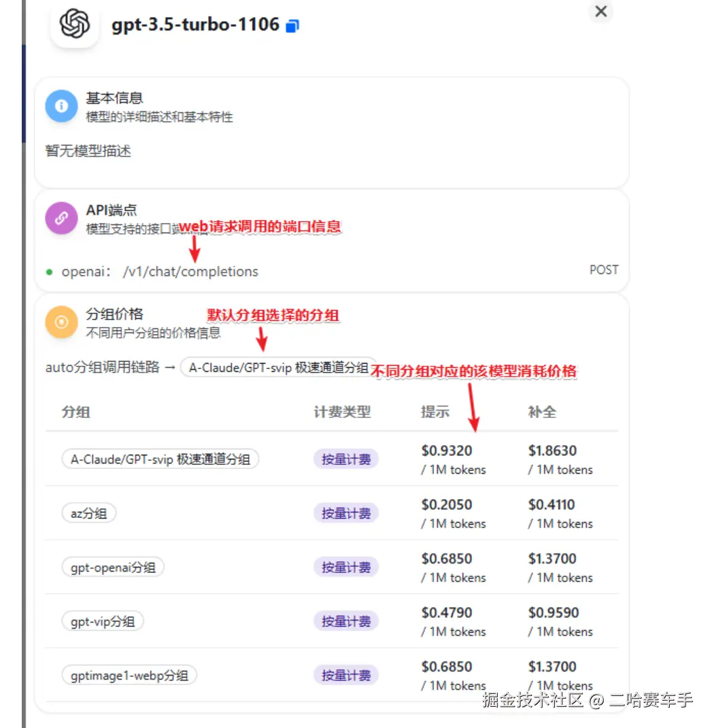Click the 计费类型 column header
This screenshot has height=728, width=712.
point(342,412)
